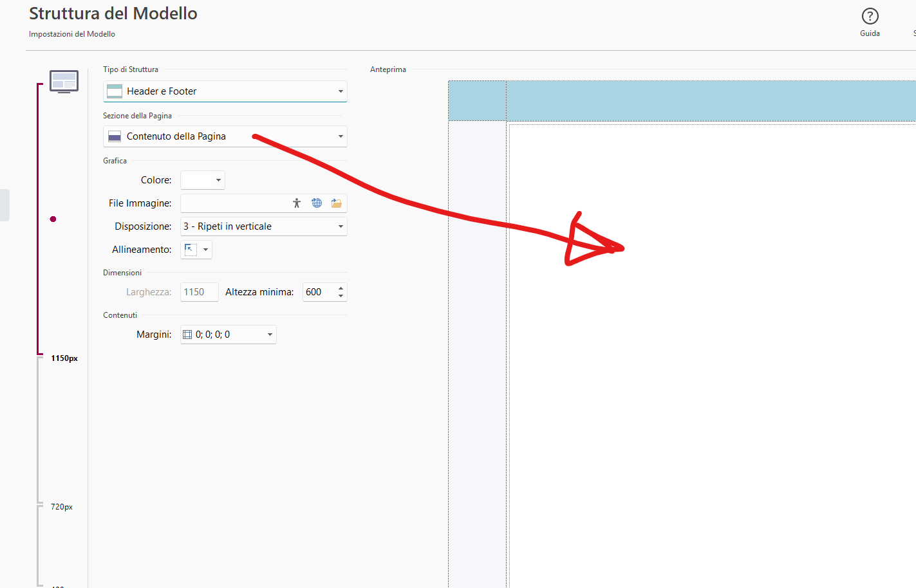Click in the File Immagine path field

(234, 203)
